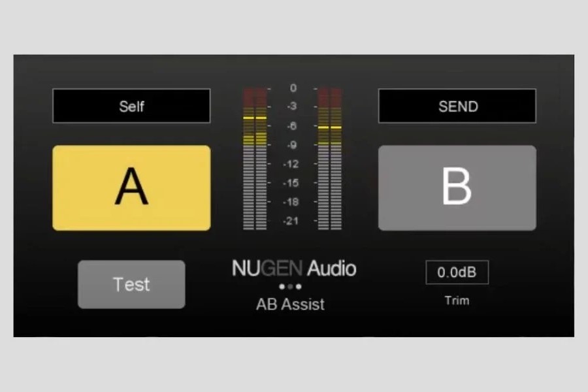This screenshot has height=392, width=588.
Task: Open the SEND source name box
Action: (x=457, y=106)
